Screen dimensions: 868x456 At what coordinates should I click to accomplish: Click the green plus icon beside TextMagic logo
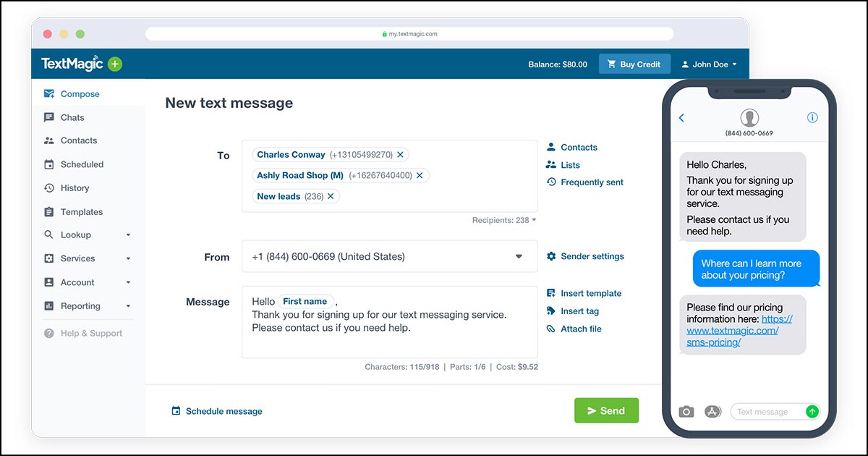115,64
